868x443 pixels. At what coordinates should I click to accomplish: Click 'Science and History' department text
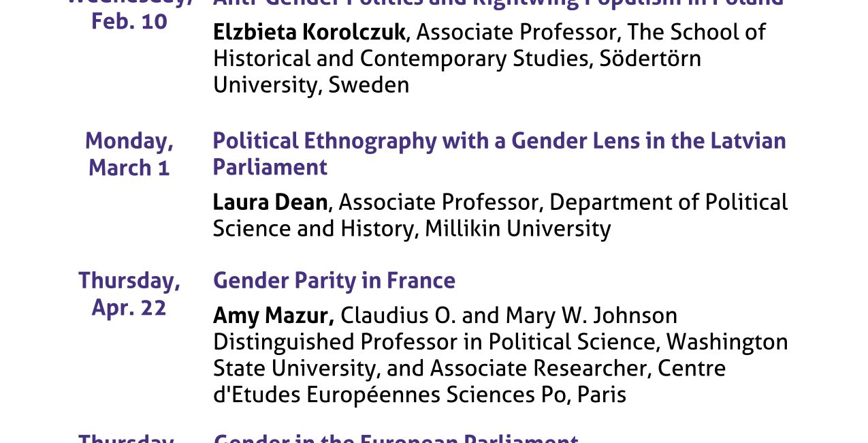(x=313, y=229)
